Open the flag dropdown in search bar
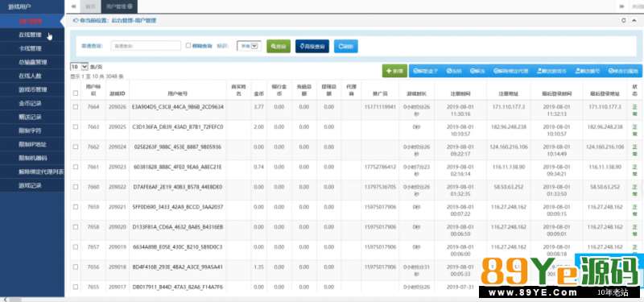Viewport: 644px width, 302px height. tap(249, 46)
